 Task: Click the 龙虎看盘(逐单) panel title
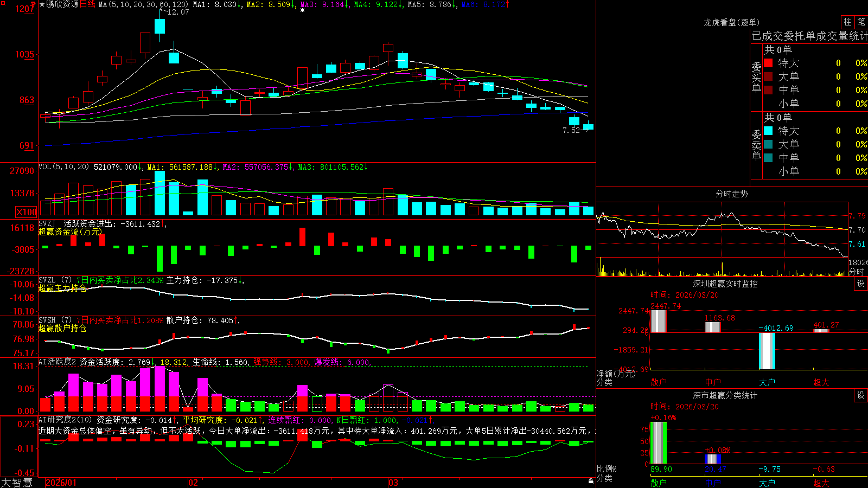point(731,22)
